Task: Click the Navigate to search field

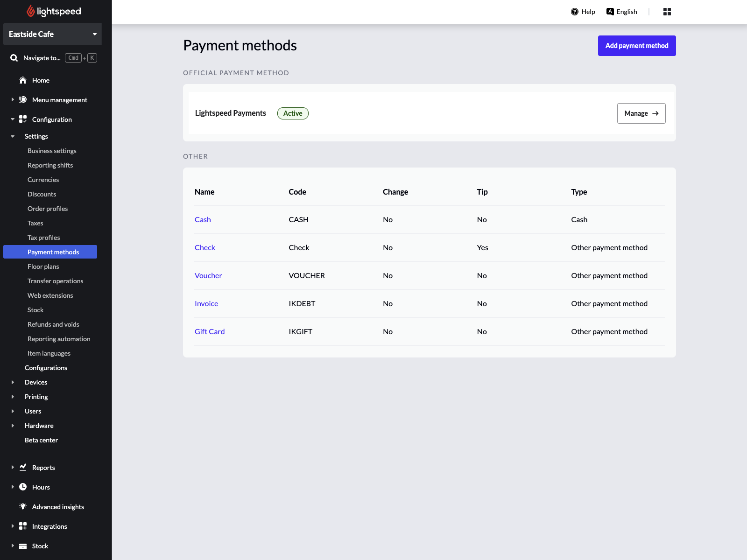Action: click(42, 58)
